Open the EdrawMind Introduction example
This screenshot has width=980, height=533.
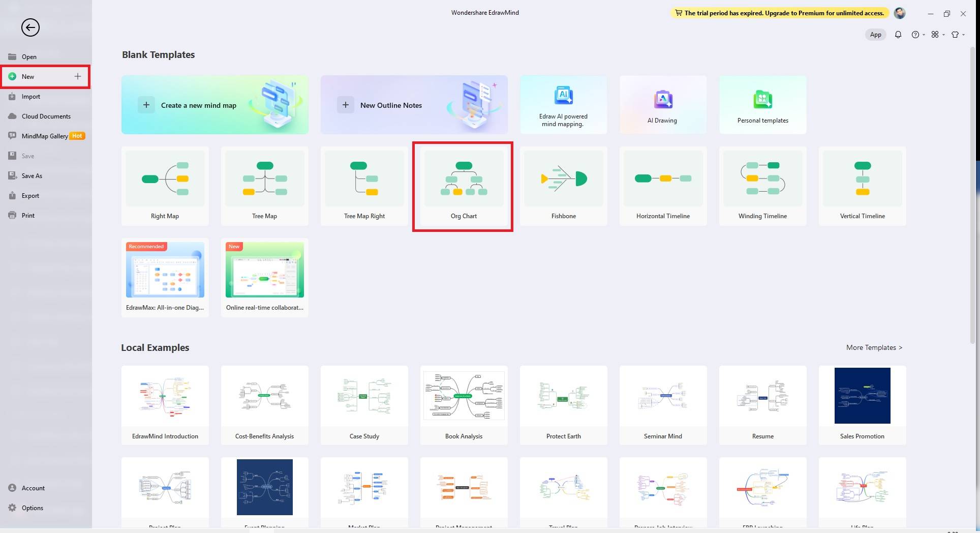pyautogui.click(x=165, y=405)
